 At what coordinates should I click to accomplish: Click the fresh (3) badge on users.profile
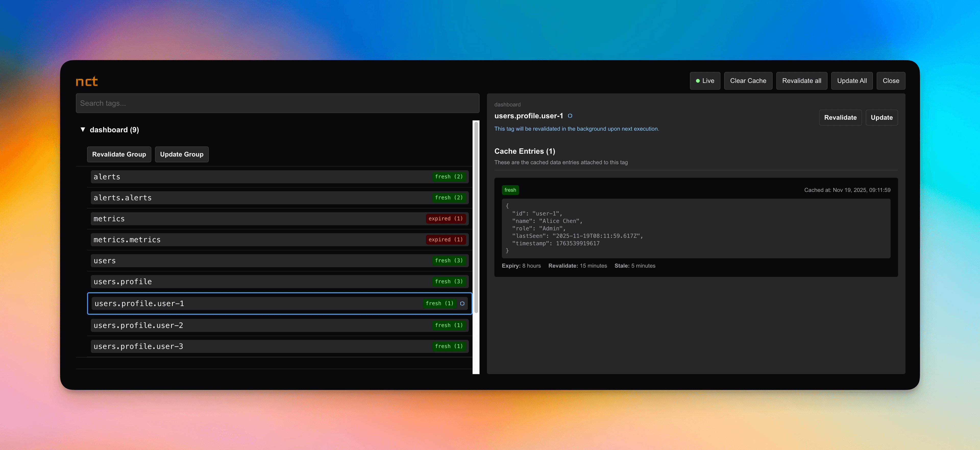click(449, 281)
